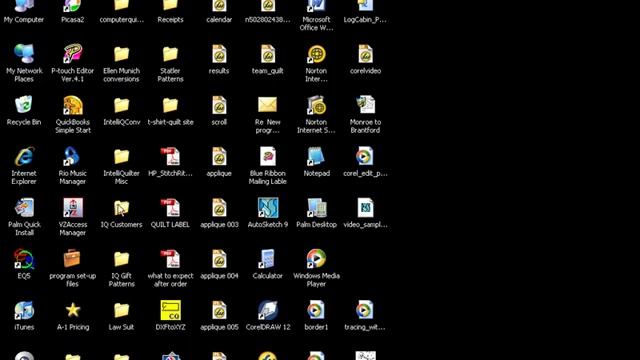Open the Ellen Munich conversions folder
This screenshot has width=640, height=360.
(122, 54)
